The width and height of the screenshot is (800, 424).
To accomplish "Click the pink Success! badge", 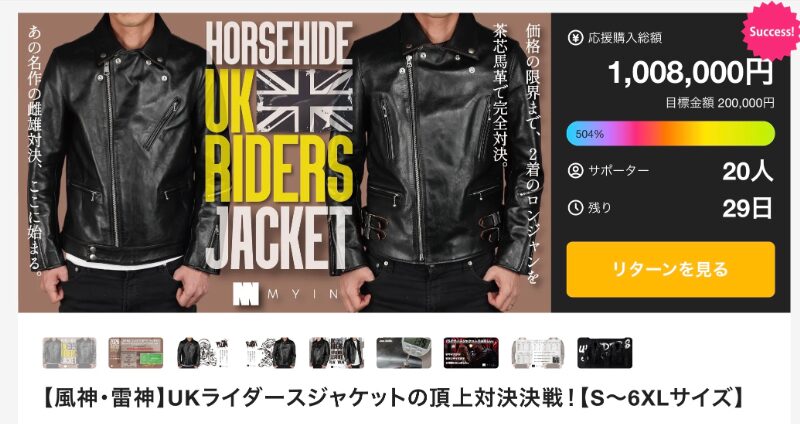I will [x=771, y=32].
